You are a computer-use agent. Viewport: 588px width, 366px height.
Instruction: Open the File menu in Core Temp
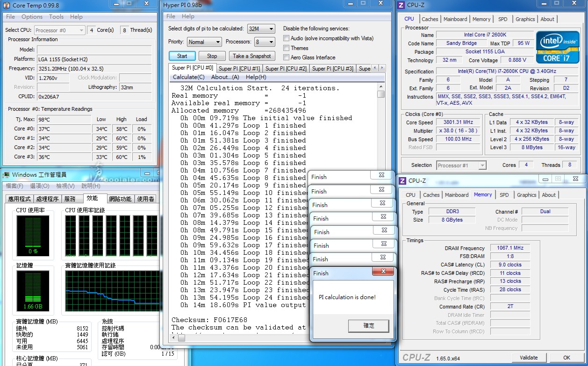coord(10,17)
